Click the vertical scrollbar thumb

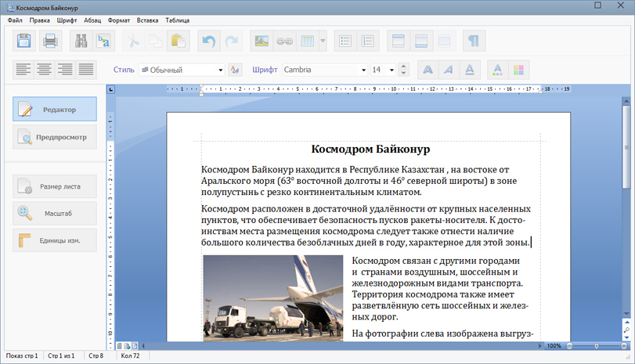pyautogui.click(x=626, y=146)
